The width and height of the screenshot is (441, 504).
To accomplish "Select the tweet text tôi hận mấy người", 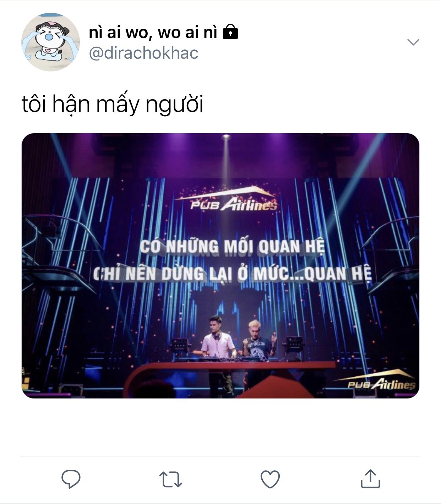I will point(113,104).
